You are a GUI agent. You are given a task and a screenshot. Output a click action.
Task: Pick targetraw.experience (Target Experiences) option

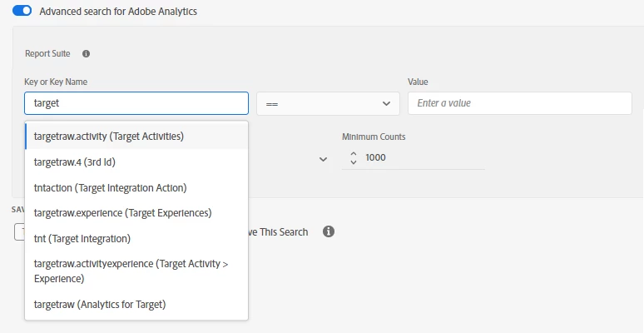coord(136,213)
